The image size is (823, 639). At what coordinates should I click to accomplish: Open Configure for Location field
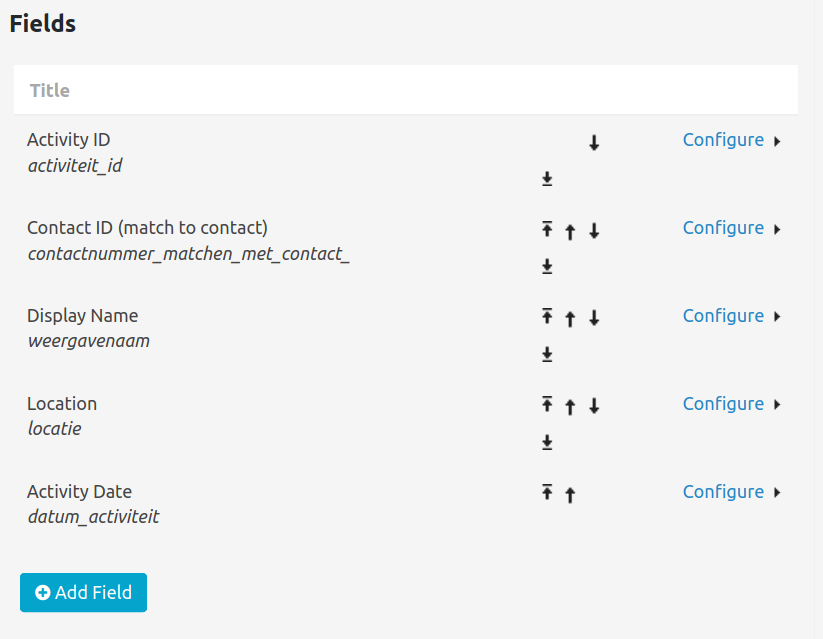pos(723,404)
